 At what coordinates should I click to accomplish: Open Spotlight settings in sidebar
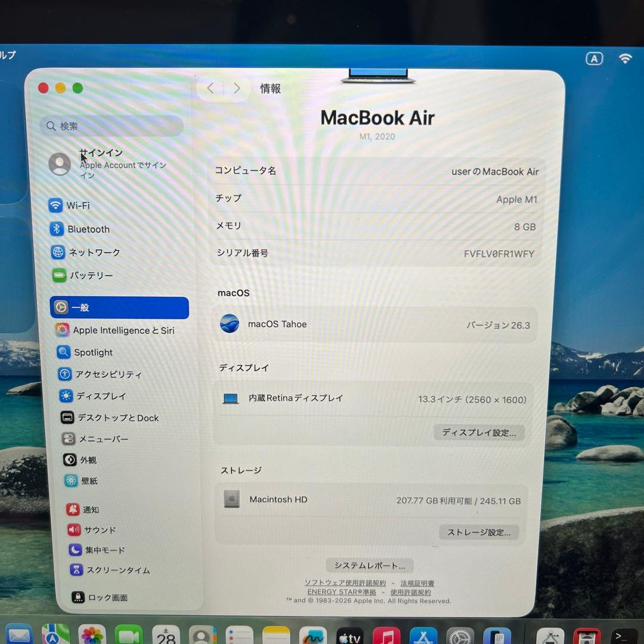click(x=85, y=352)
